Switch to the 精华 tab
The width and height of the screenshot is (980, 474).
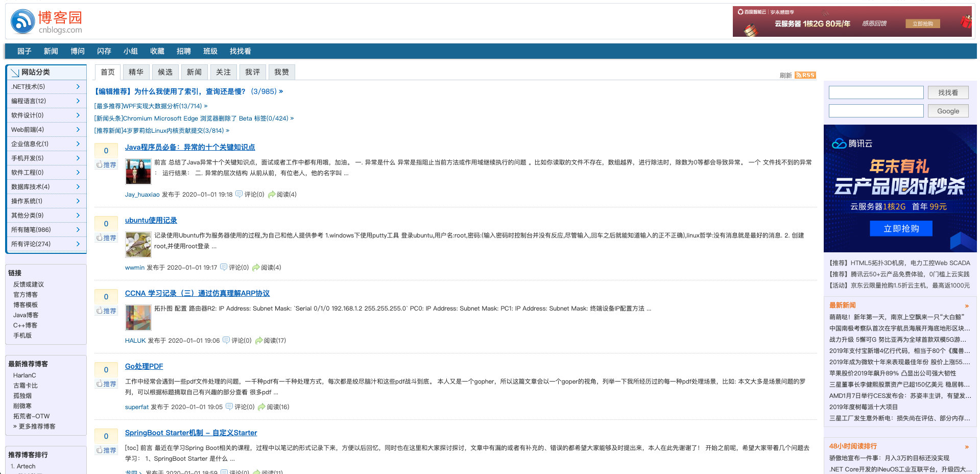pos(136,72)
